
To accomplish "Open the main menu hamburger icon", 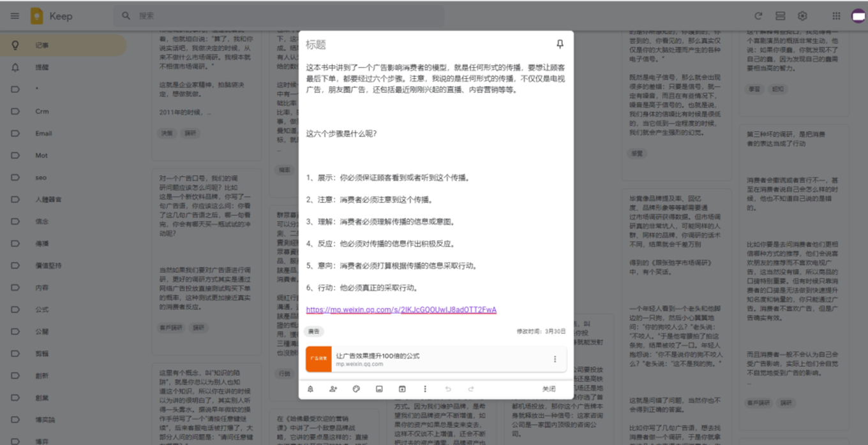I will [x=15, y=16].
